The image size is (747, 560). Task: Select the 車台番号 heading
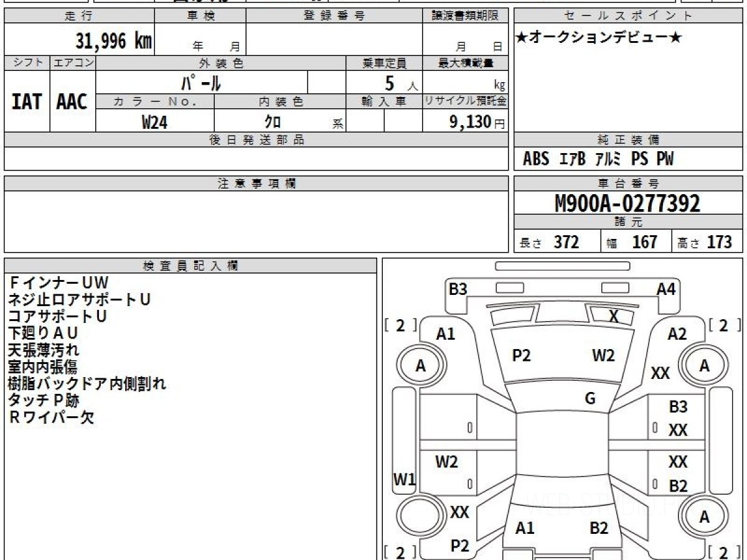[628, 184]
